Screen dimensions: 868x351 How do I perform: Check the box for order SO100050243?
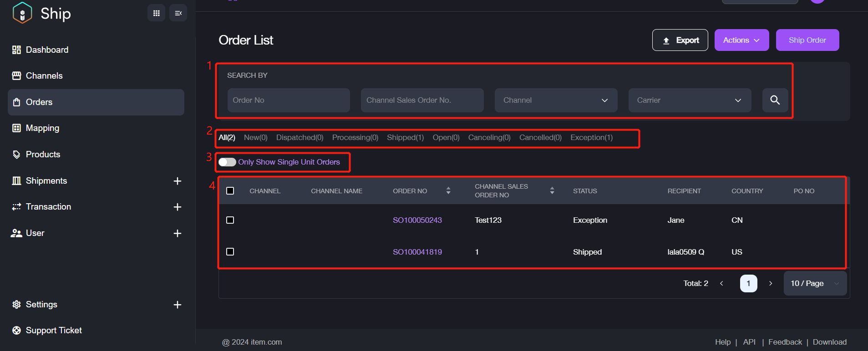point(230,220)
